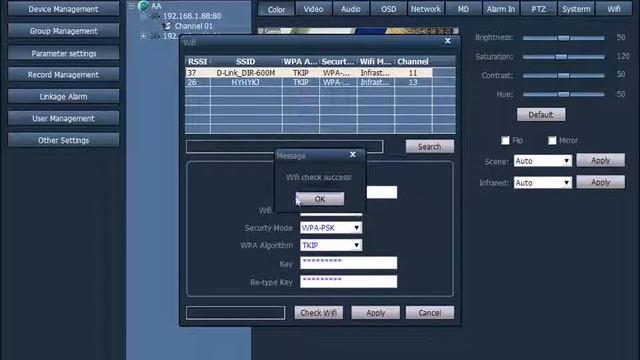Adjust the Contrast slider
Viewport: 640px width, 360px height.
pyautogui.click(x=564, y=76)
